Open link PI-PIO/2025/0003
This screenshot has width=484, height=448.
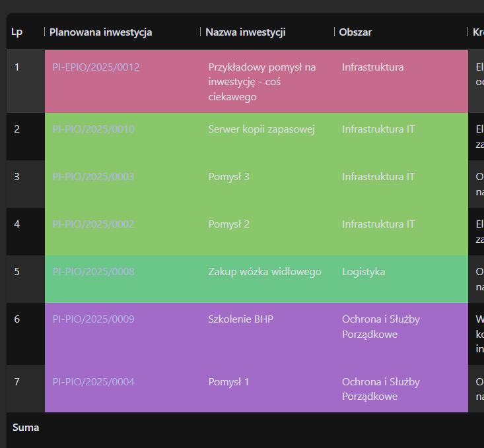[x=93, y=176]
